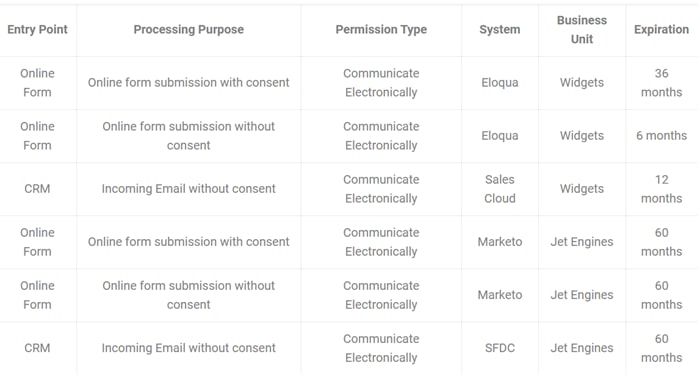The image size is (700, 382).
Task: Click the Entry Point column header
Action: 38,29
